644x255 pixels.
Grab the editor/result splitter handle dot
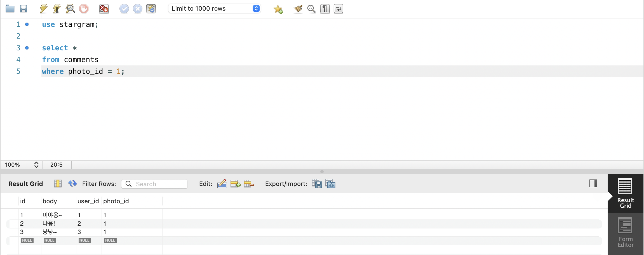coord(322,172)
